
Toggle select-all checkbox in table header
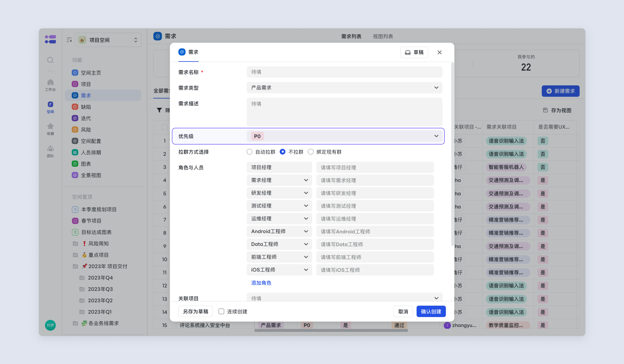164,127
